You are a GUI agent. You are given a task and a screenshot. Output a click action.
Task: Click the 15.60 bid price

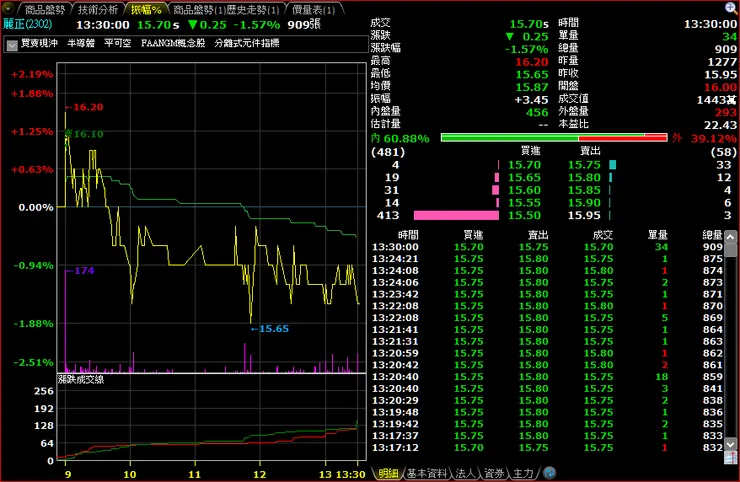tap(524, 190)
